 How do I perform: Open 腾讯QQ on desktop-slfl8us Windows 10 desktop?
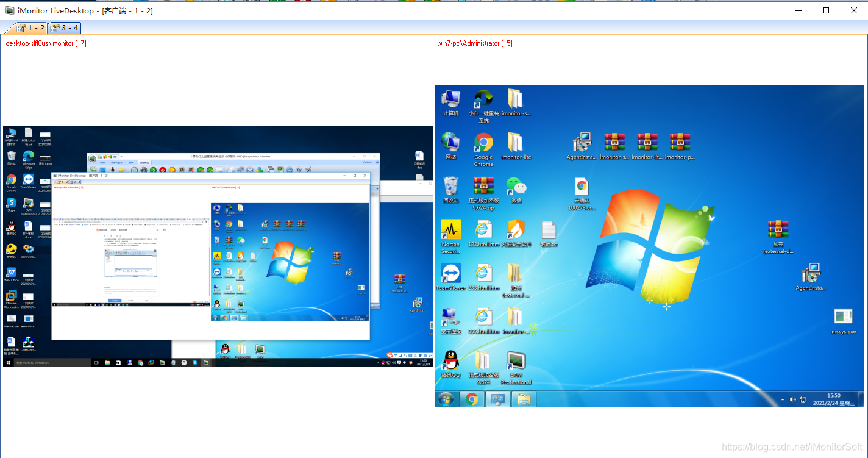[x=11, y=228]
